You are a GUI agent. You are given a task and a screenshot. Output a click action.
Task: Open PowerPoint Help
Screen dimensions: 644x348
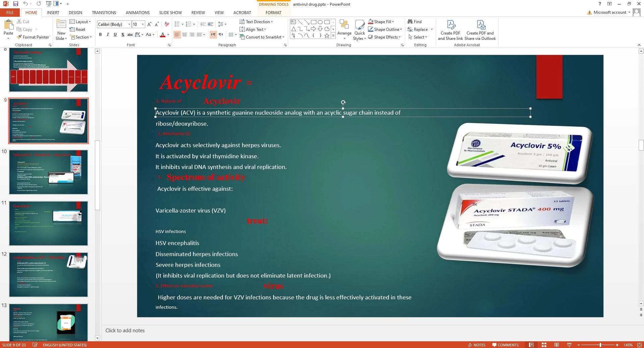[600, 4]
